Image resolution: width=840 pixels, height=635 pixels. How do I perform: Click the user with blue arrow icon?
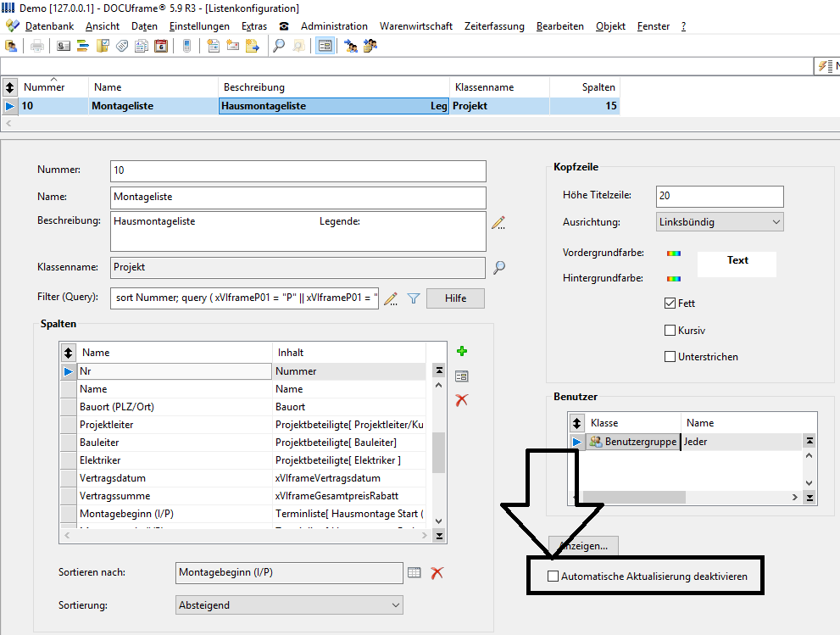coord(351,46)
